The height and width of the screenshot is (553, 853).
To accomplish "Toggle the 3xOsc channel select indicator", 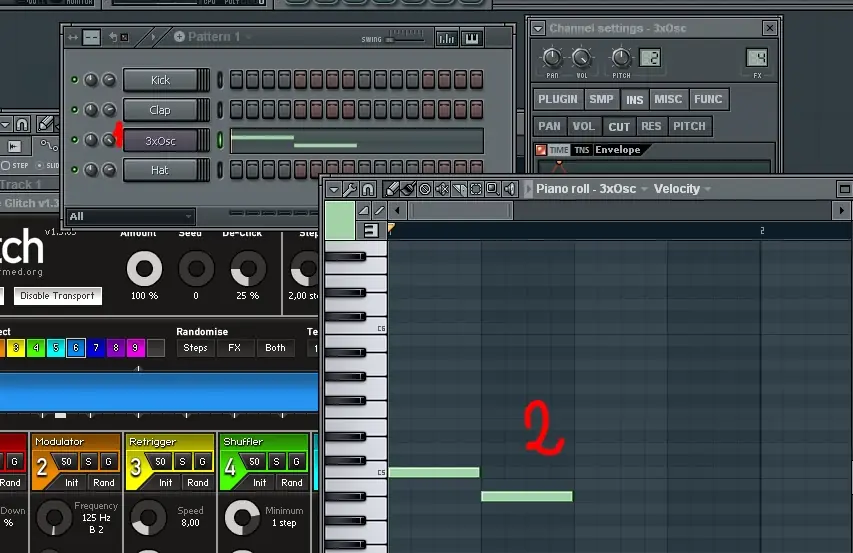I will 220,140.
